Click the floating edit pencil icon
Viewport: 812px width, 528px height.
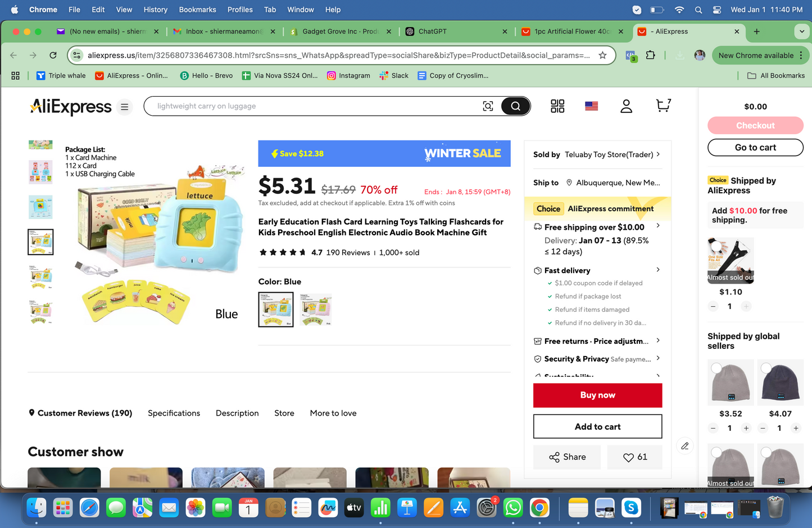click(684, 446)
